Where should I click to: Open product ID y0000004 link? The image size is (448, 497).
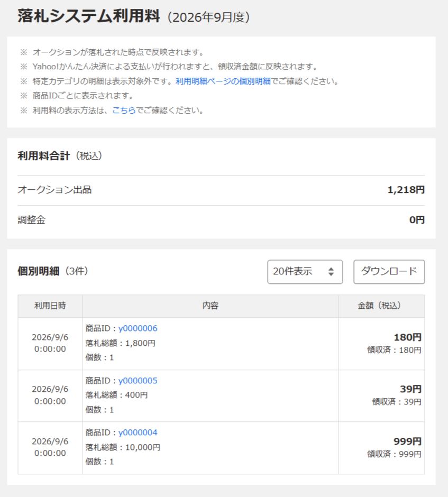tap(138, 432)
